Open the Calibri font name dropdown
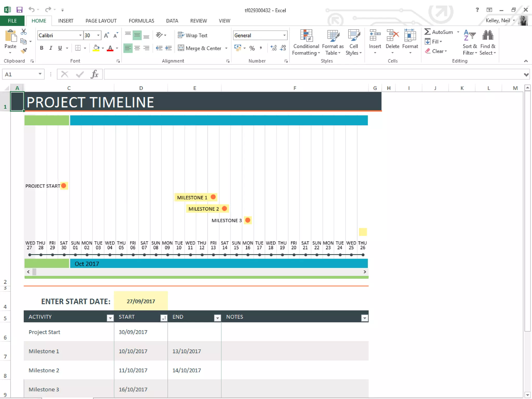 (80, 35)
